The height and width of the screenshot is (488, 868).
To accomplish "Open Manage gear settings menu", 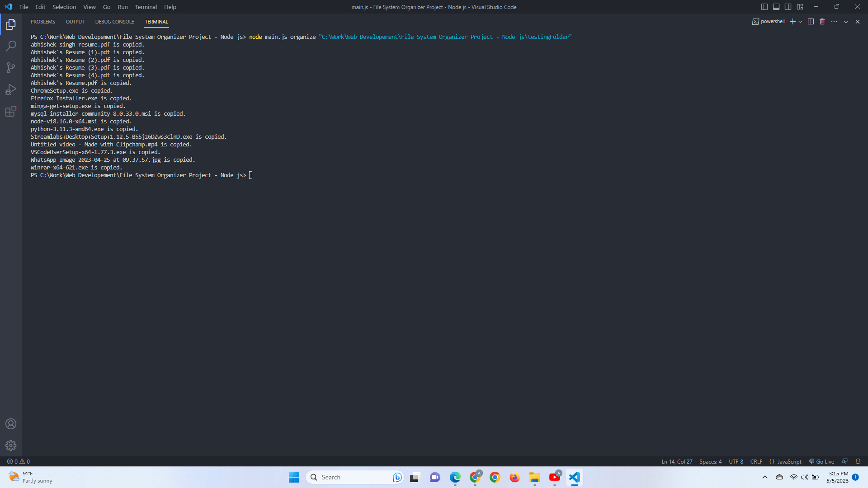I will click(11, 446).
